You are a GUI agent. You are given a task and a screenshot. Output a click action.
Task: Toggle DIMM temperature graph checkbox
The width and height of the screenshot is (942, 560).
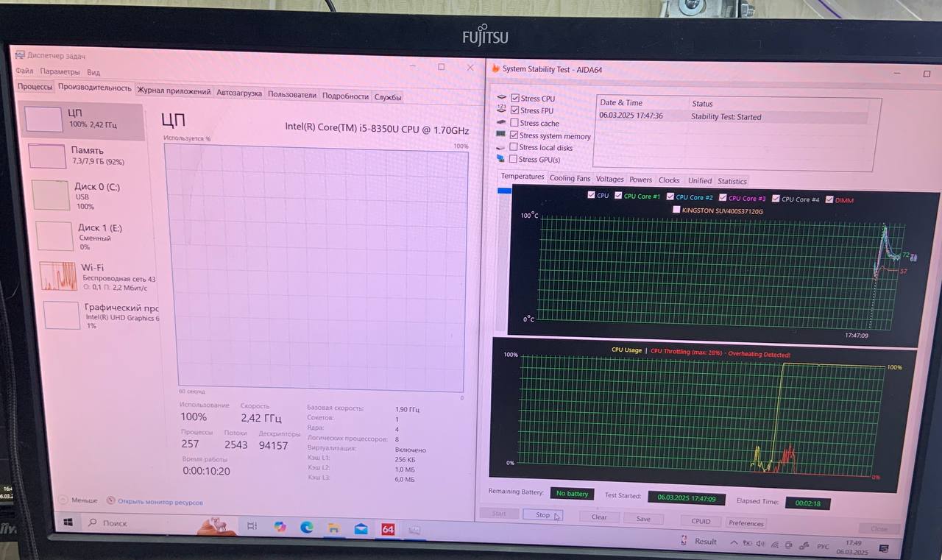click(x=829, y=199)
